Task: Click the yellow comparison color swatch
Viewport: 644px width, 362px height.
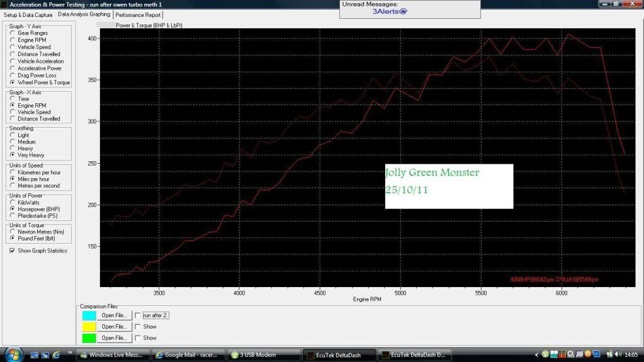Action: tap(89, 327)
